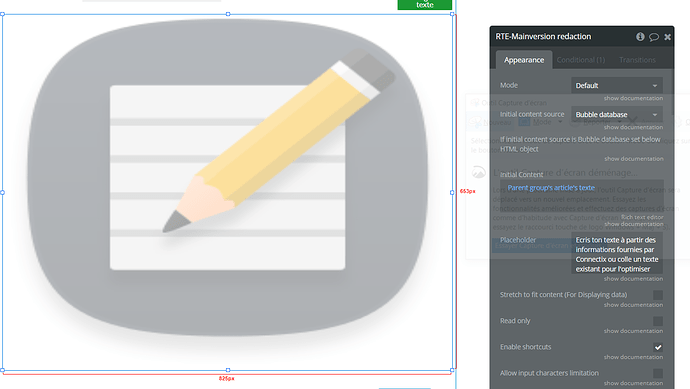Screen dimensions: 690x389
Task: Enable Allow input characters limitation checkbox
Action: (658, 373)
